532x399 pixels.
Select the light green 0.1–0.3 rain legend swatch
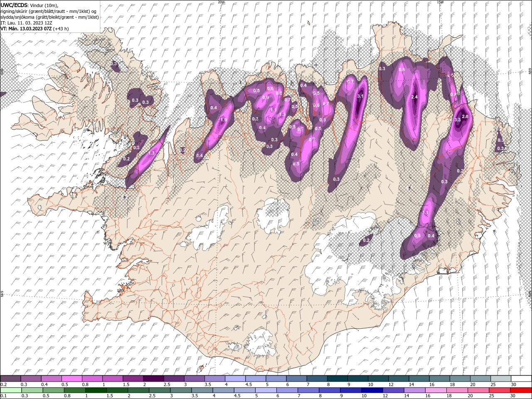[x=11, y=390]
